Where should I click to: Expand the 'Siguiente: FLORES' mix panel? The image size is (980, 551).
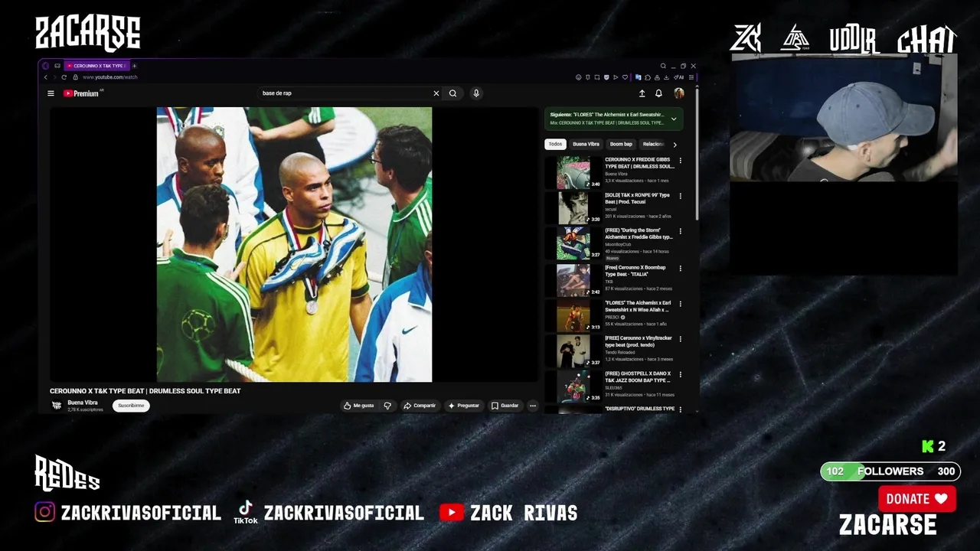(674, 119)
